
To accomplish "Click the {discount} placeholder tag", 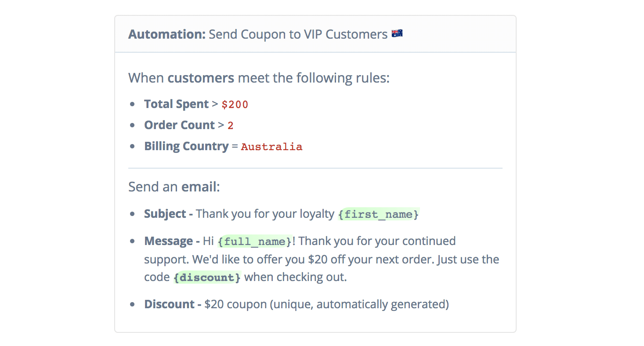I will (x=207, y=278).
